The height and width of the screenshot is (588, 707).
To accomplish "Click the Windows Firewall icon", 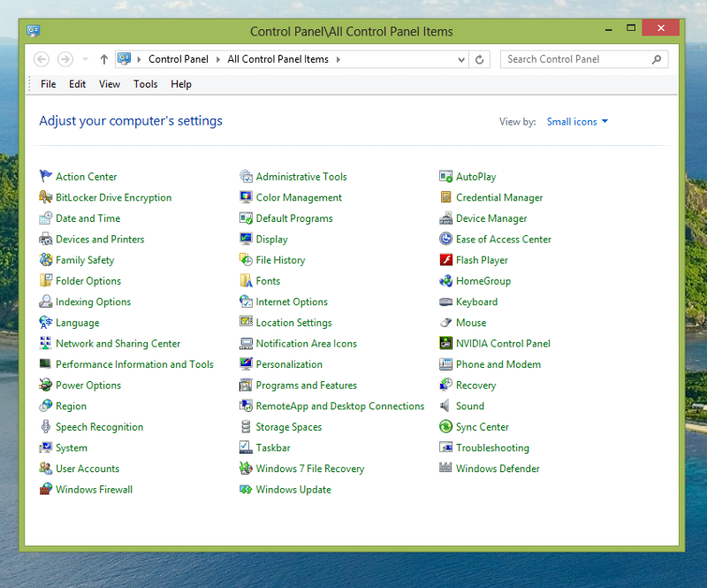I will [46, 489].
